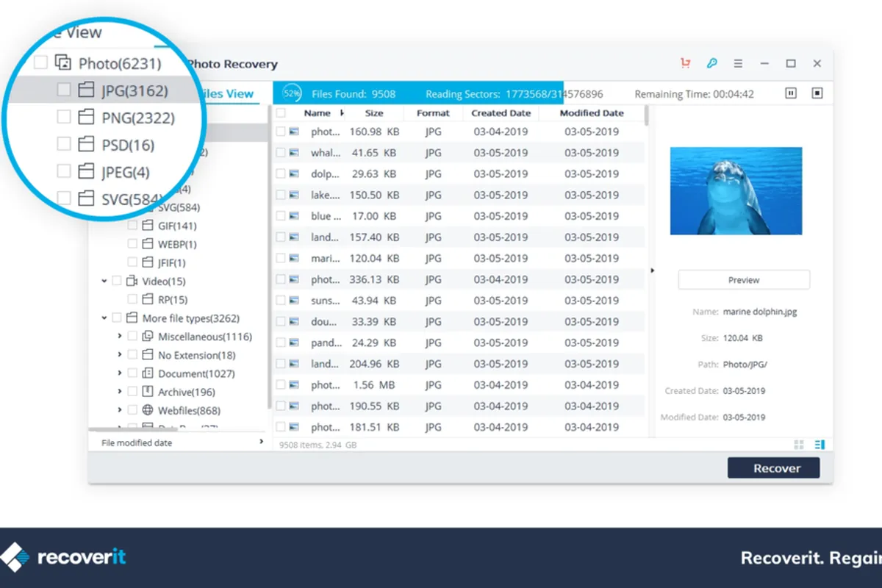Click the 52% circular progress indicator
882x588 pixels.
pyautogui.click(x=292, y=93)
